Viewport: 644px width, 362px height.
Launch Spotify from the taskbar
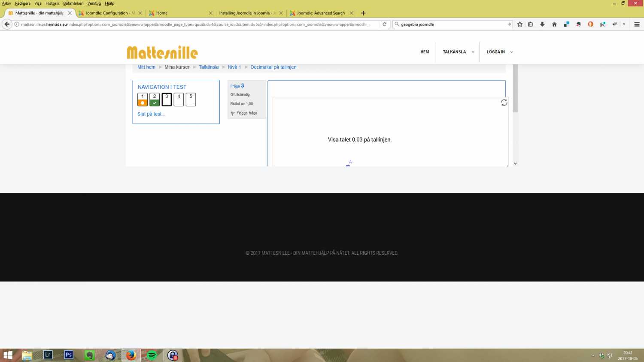pos(152,355)
